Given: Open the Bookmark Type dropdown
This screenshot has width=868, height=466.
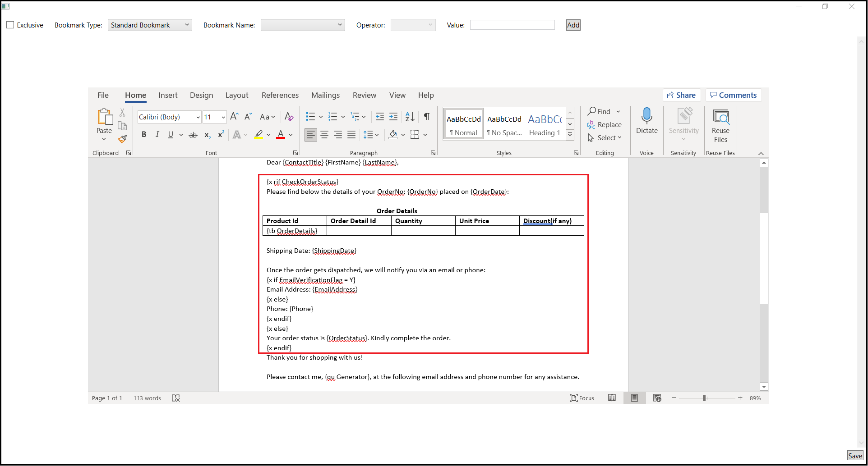Looking at the screenshot, I should [x=150, y=25].
